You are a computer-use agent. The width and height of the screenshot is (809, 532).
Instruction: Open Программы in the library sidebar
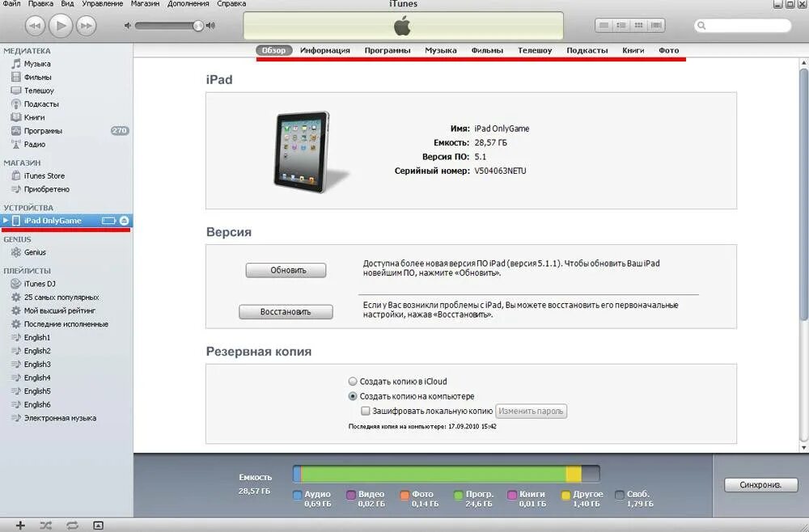click(43, 131)
